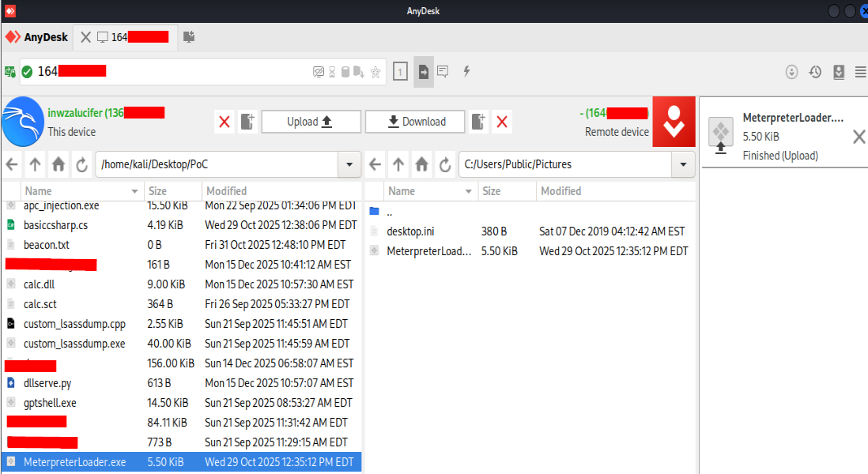Open the chat window icon
The image size is (868, 474).
coord(443,71)
